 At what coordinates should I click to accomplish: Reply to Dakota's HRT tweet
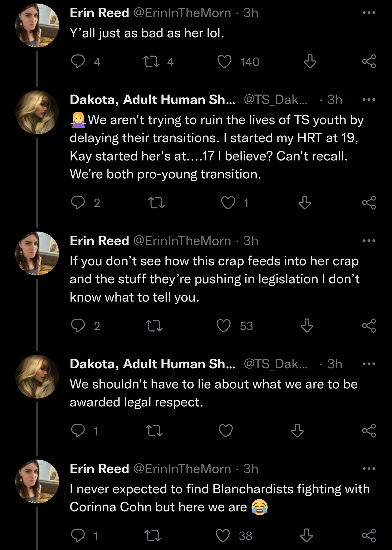click(78, 203)
